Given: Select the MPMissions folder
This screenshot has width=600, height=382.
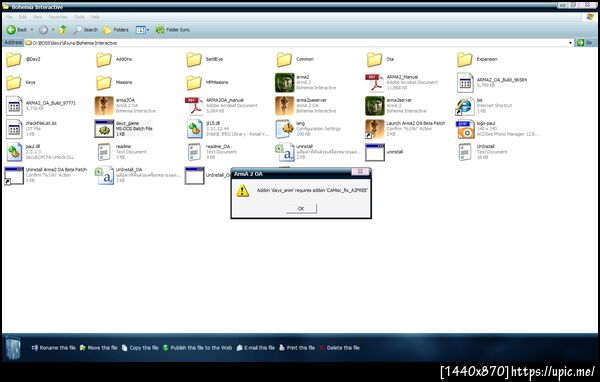Looking at the screenshot, I should (x=207, y=82).
